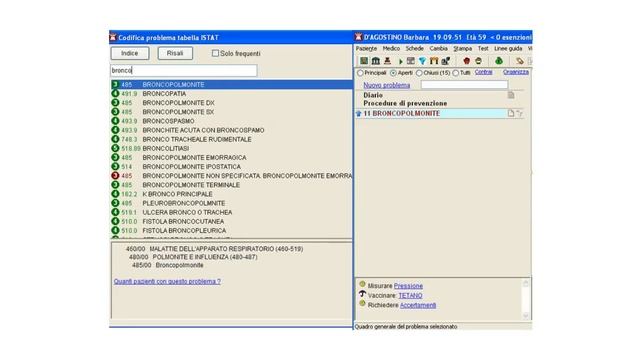This screenshot has height=360, width=640.
Task: Click Quanti pazienti con questo problema link
Action: point(167,282)
